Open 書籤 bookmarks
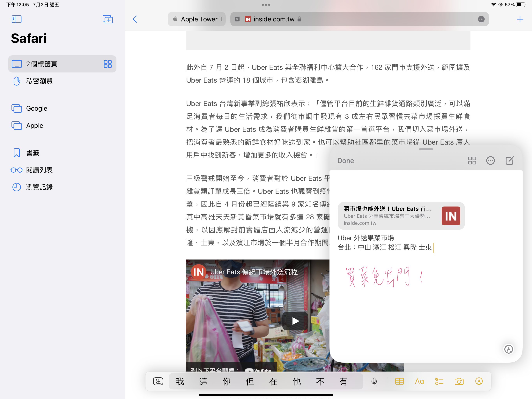This screenshot has height=399, width=532. coord(62,153)
